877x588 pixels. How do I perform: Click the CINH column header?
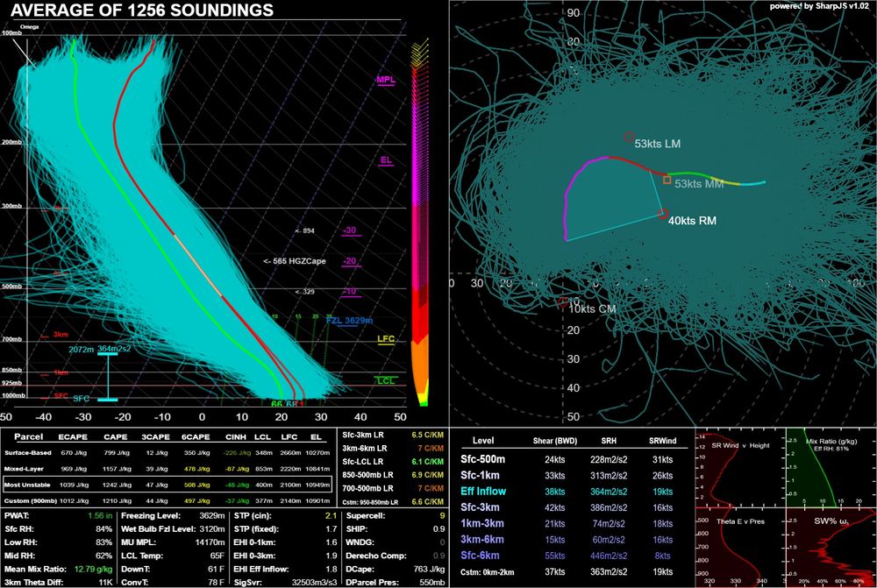click(236, 437)
